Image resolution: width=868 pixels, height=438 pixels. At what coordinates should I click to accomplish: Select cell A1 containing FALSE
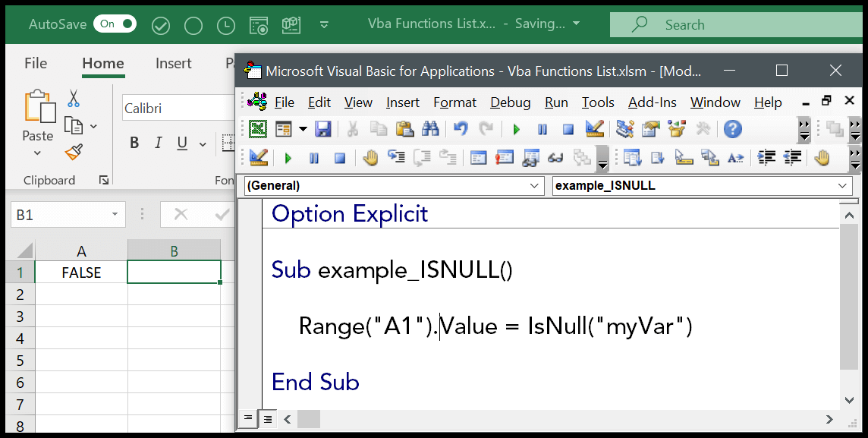(x=80, y=272)
